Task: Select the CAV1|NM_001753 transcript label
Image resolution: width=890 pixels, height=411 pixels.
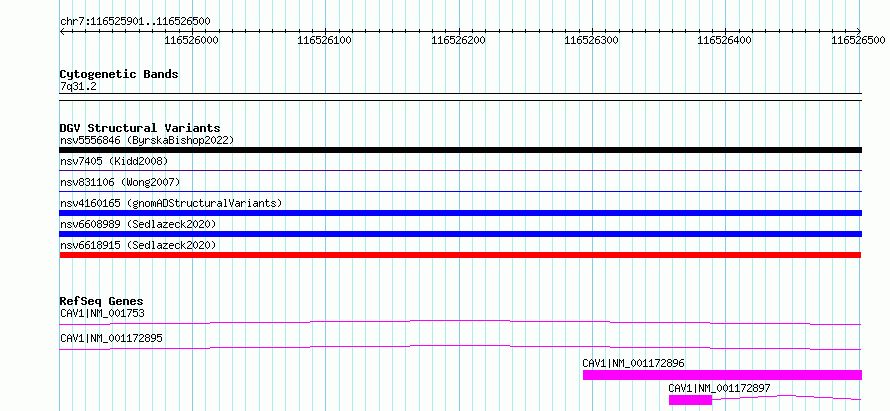Action: [102, 313]
